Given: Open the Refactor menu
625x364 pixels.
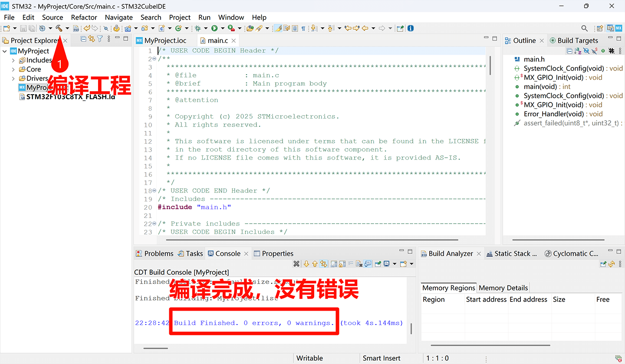Looking at the screenshot, I should [x=84, y=17].
